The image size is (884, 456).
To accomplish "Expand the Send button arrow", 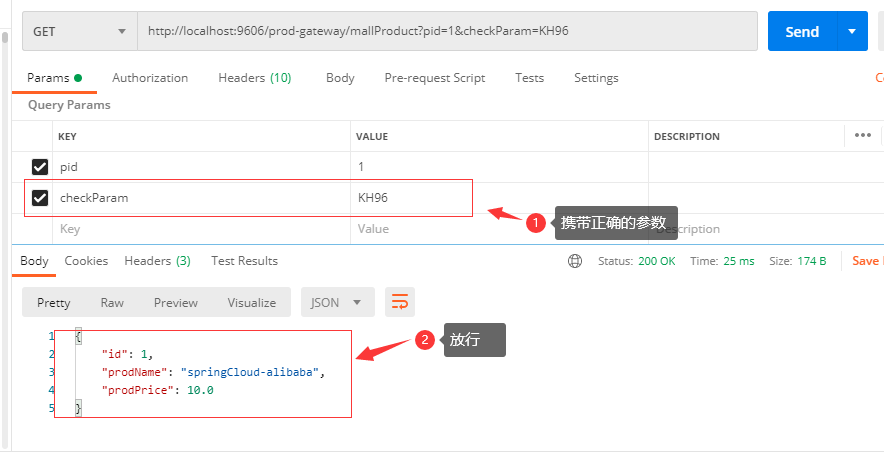I will (x=852, y=31).
